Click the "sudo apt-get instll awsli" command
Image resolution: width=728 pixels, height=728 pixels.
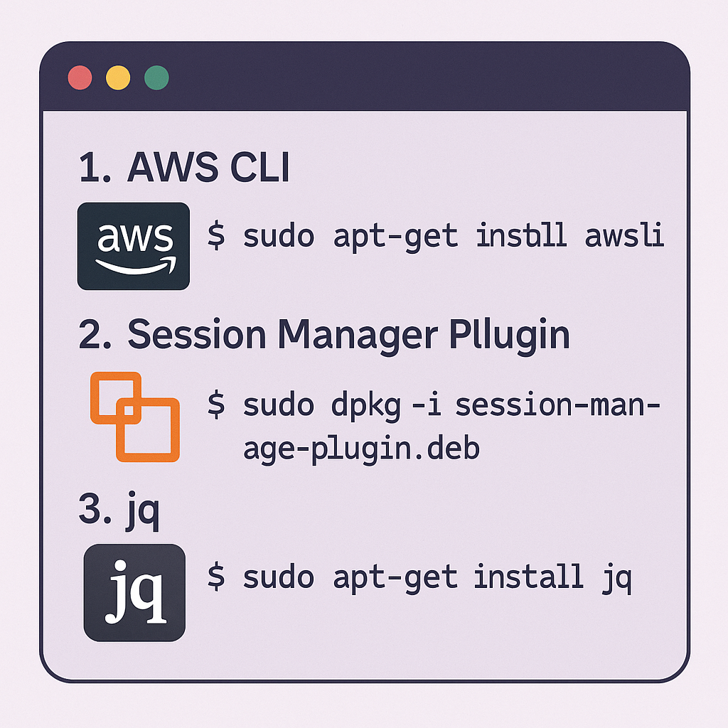[454, 235]
